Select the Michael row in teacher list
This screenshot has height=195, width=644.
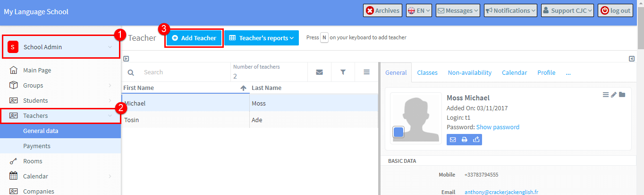[250, 103]
